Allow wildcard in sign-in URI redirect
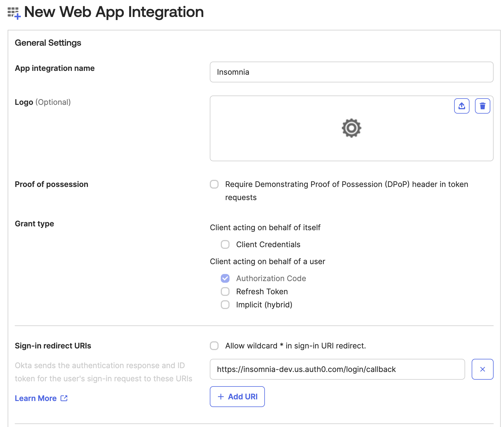This screenshot has height=427, width=504. [214, 346]
